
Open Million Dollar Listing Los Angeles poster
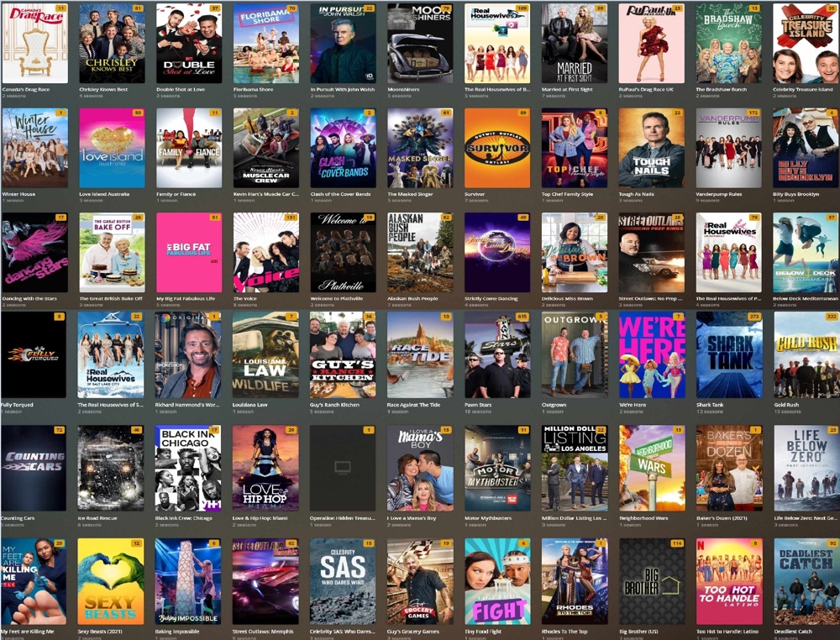pos(575,468)
